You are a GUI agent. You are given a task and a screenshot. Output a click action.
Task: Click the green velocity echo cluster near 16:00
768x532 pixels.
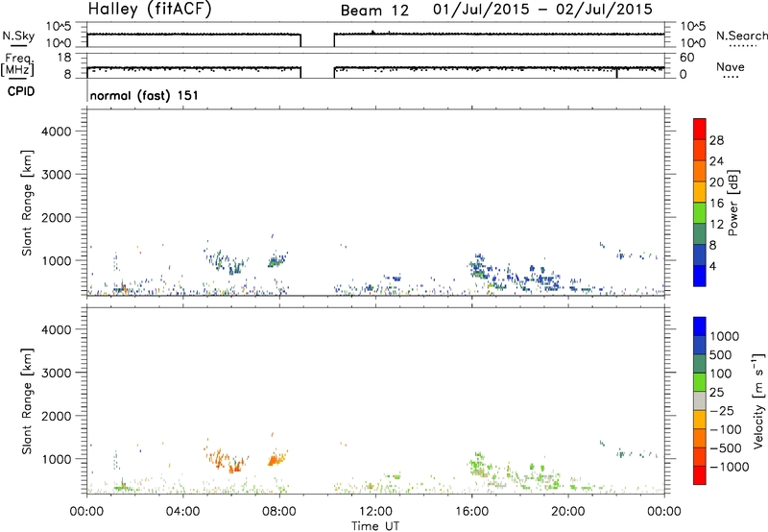coord(477,464)
